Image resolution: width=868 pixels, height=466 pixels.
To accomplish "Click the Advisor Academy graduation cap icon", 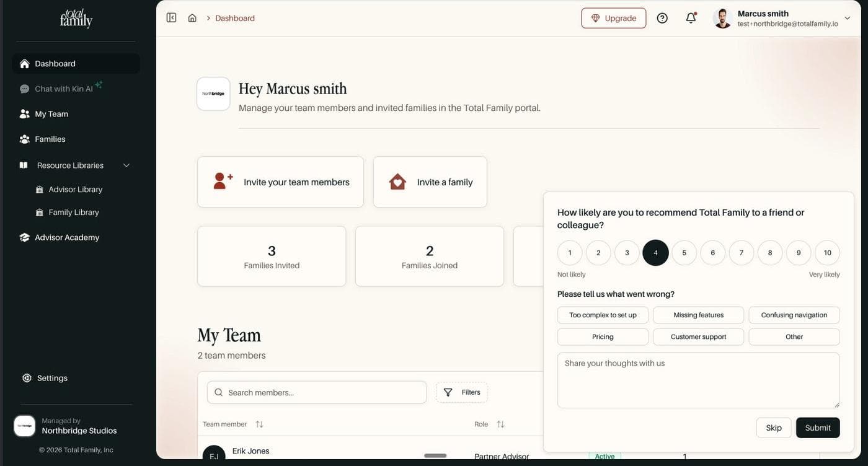I will pyautogui.click(x=24, y=237).
